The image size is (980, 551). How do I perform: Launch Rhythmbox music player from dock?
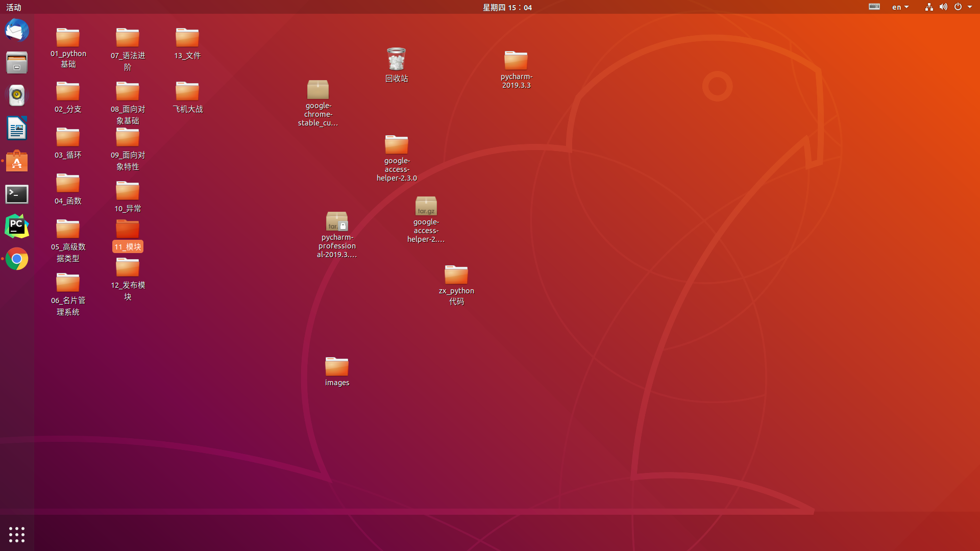coord(17,95)
